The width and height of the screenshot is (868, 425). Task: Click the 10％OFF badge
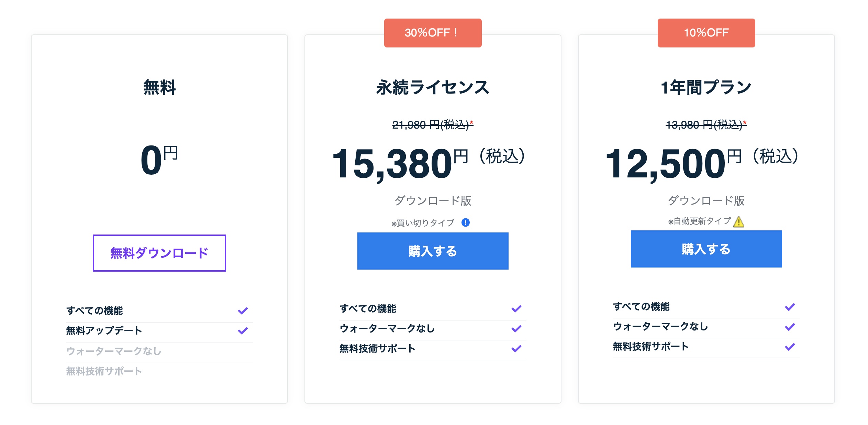(706, 33)
